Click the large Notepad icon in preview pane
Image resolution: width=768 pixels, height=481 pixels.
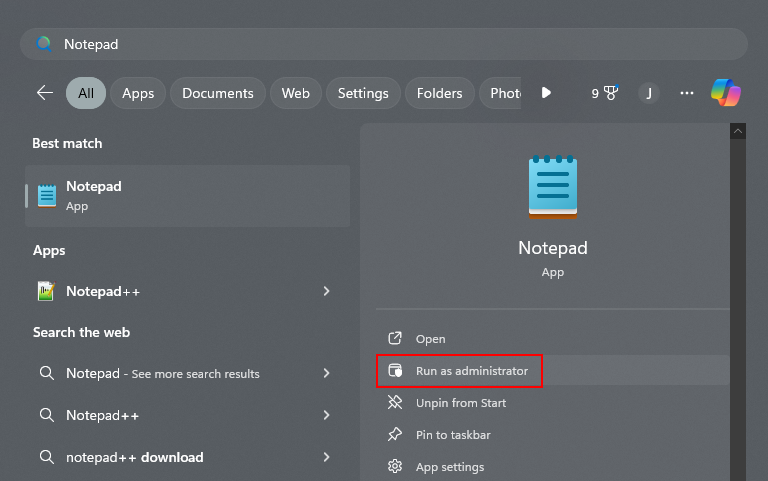point(552,187)
